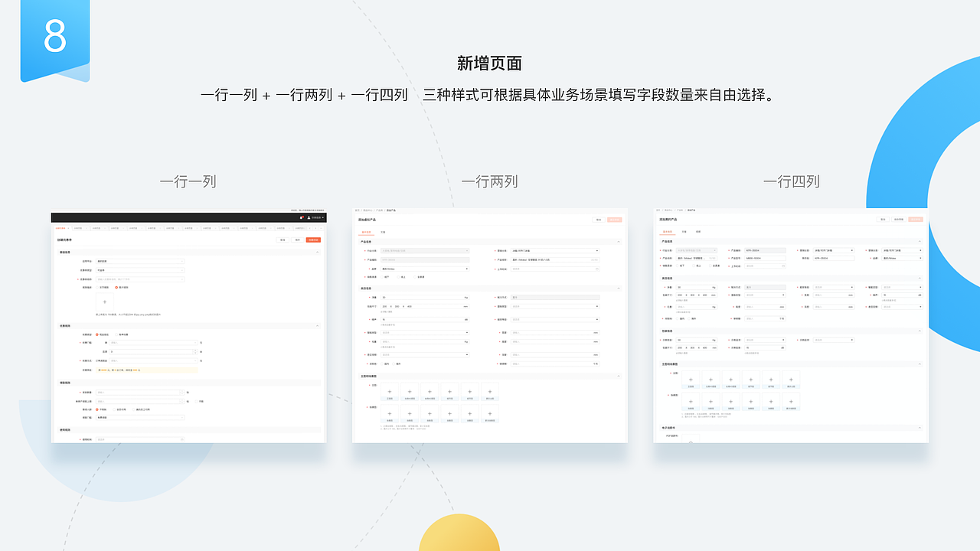
Task: Click the 上市时间 date picker icon
Action: [x=596, y=268]
